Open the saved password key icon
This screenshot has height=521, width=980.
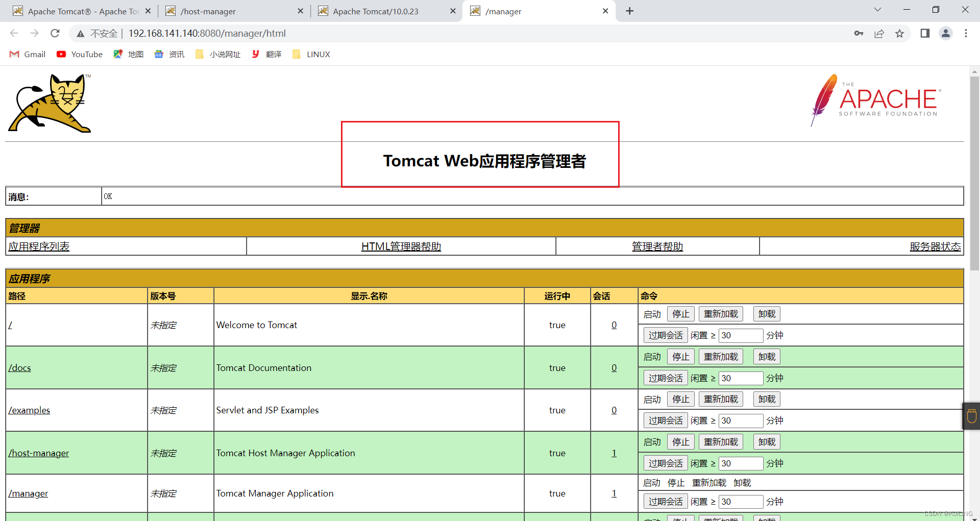pyautogui.click(x=859, y=33)
